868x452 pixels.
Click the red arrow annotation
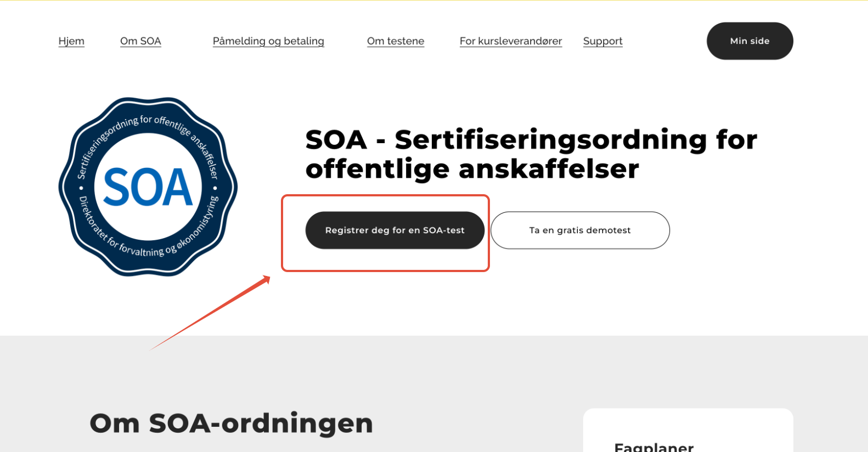click(210, 313)
